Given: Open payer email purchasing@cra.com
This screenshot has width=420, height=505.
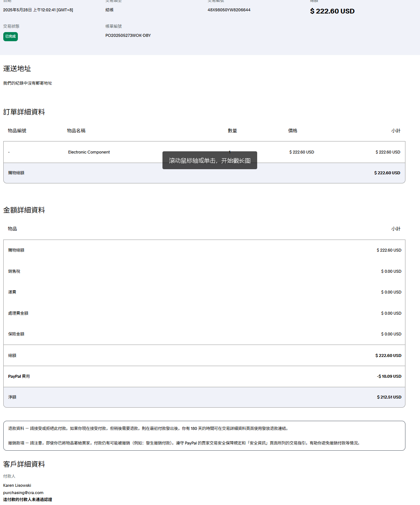Looking at the screenshot, I should 23,493.
